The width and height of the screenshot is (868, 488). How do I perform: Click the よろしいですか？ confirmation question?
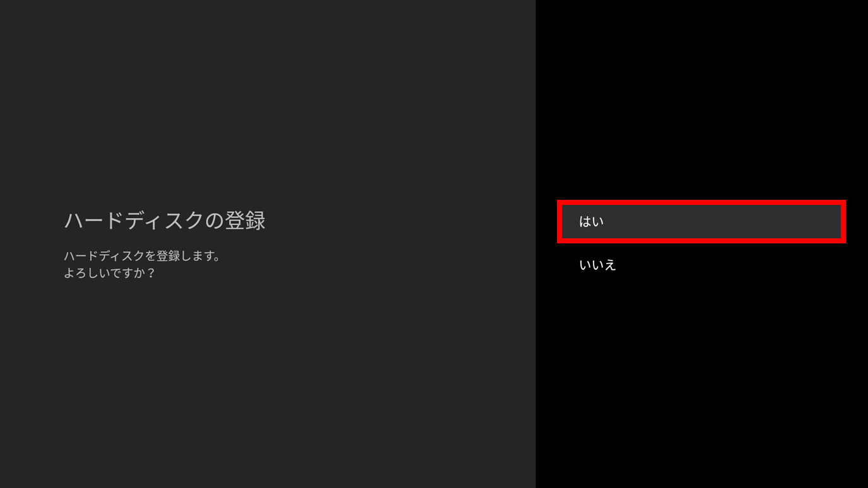(110, 273)
